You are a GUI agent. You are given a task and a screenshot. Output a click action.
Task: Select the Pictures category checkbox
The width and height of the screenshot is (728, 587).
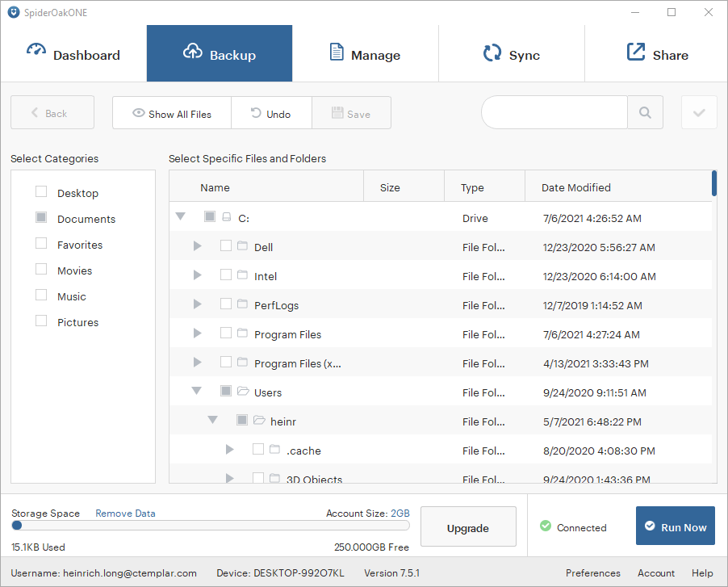41,321
